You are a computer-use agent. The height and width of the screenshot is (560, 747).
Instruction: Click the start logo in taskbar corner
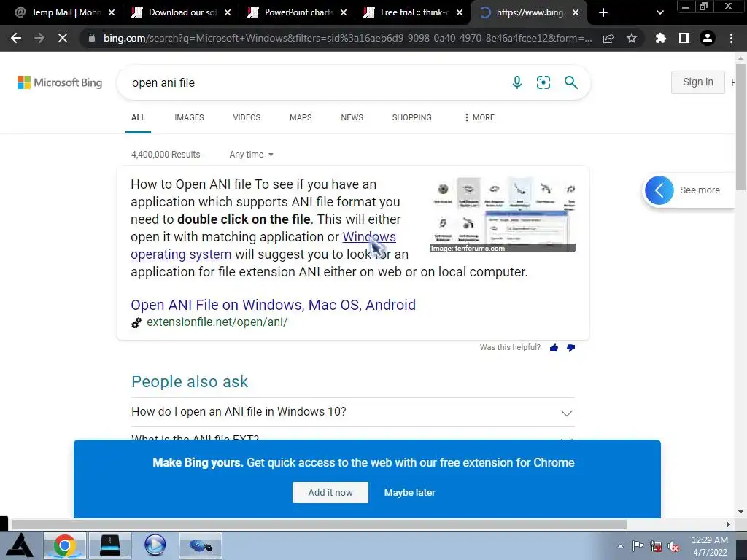pyautogui.click(x=20, y=545)
